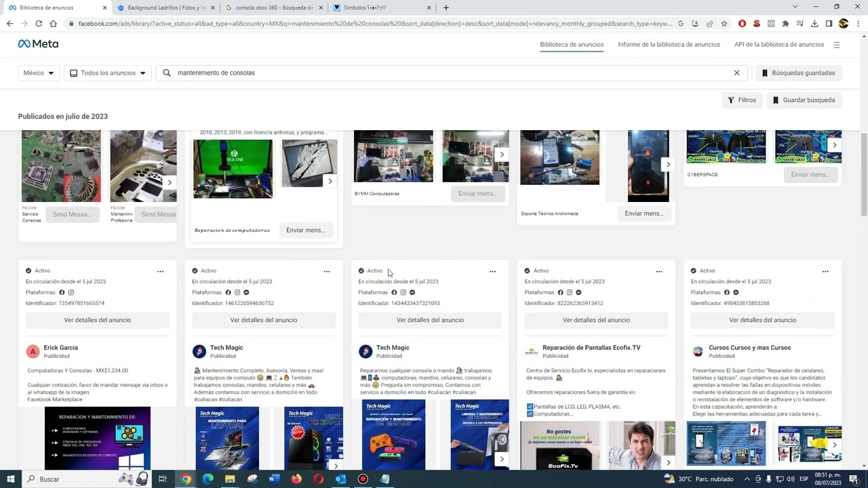The image size is (868, 488).
Task: Click the Cursos Cursos y mas Cursos avatar
Action: pos(698,351)
